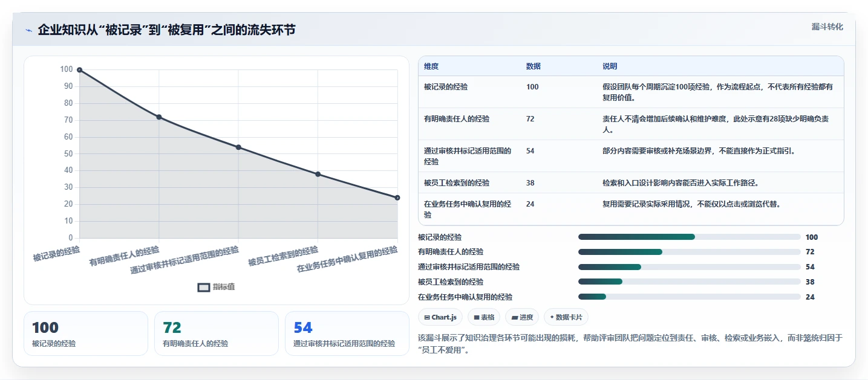
Task: Click the panel title 企业知识从被记录到被复用
Action: tap(167, 30)
